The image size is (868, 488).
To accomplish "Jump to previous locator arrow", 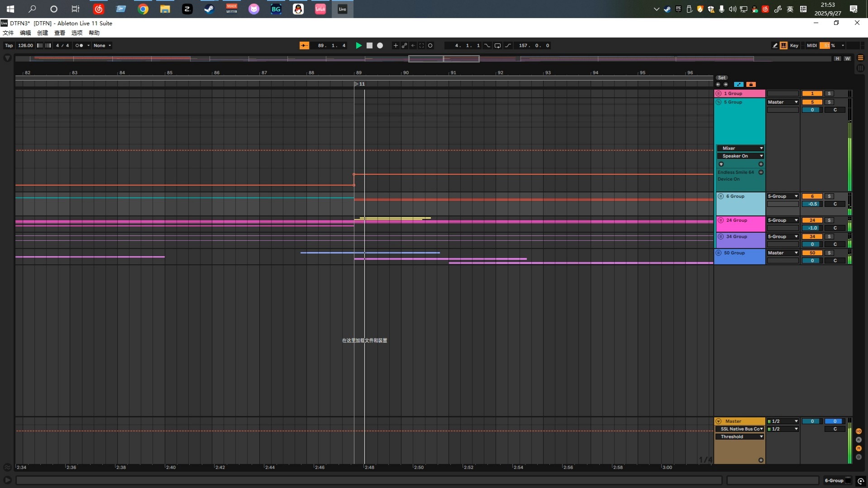I will (x=718, y=84).
